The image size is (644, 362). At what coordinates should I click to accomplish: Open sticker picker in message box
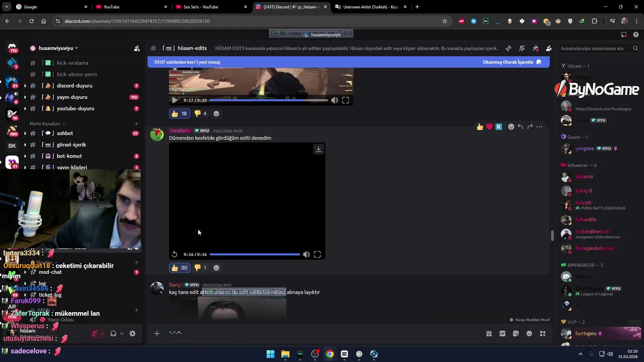tap(516, 333)
